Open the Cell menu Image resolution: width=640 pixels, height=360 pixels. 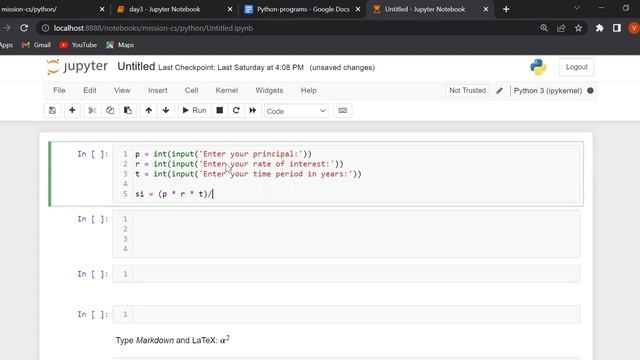click(191, 91)
